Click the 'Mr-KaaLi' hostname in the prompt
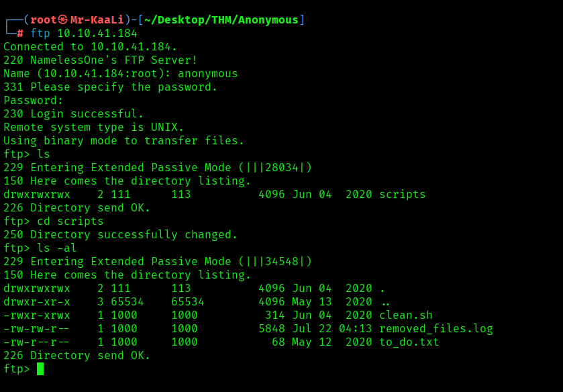 [97, 20]
